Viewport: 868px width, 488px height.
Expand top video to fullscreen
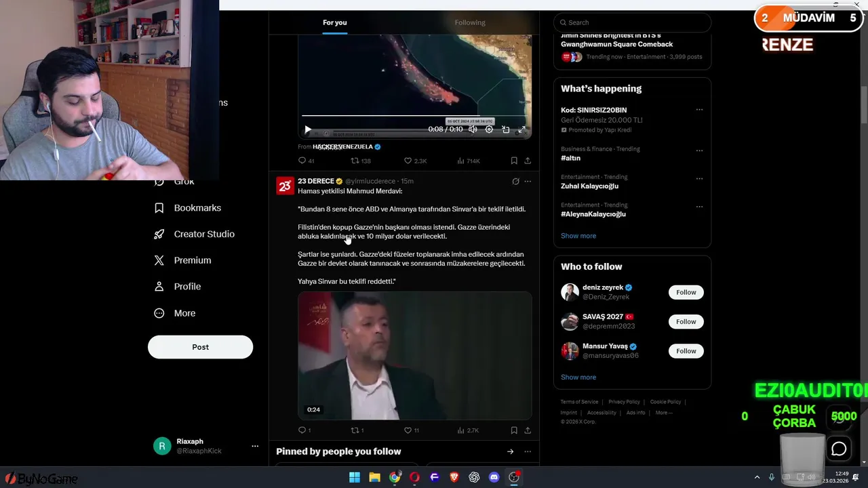(521, 129)
